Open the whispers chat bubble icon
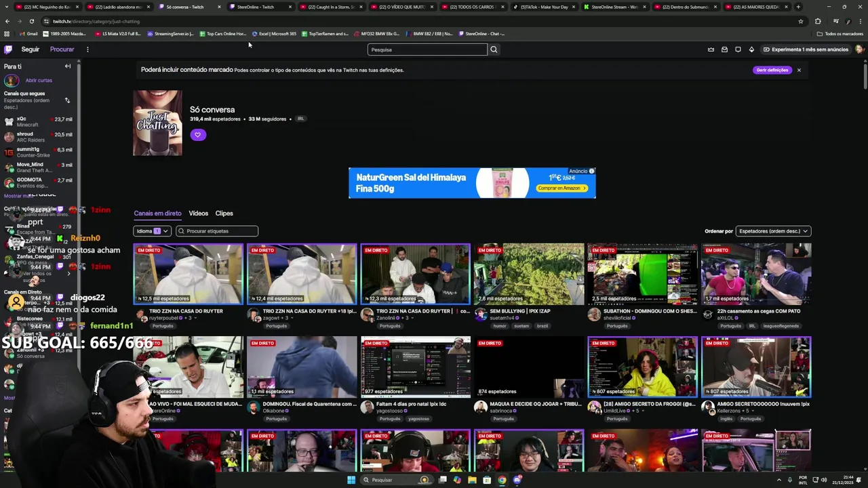 738,49
